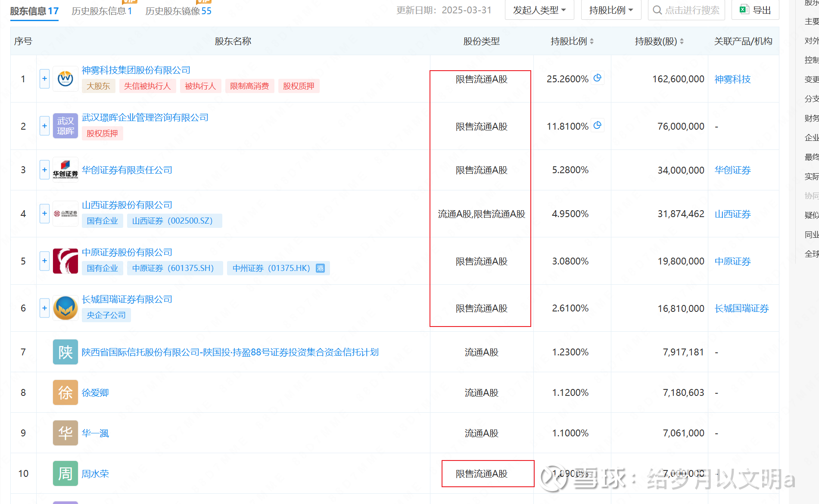The image size is (819, 504).
Task: Click 神雾科技集团 company logo
Action: pos(65,79)
